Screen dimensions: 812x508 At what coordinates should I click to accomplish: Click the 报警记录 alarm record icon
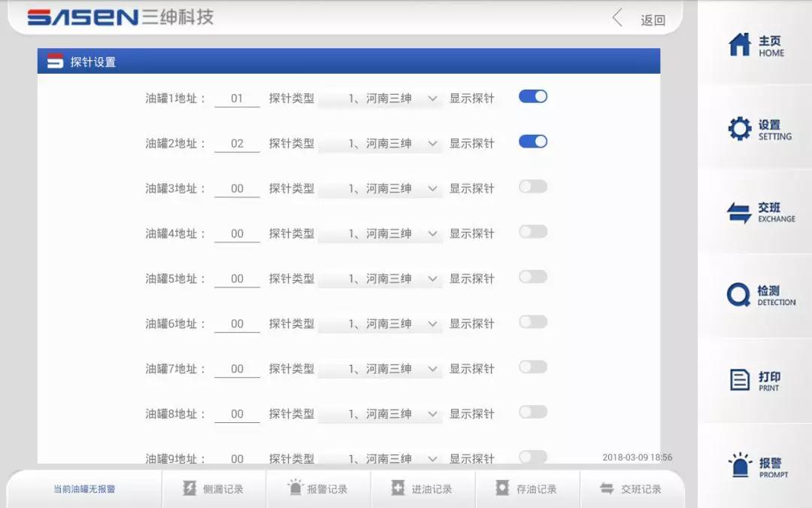click(295, 487)
